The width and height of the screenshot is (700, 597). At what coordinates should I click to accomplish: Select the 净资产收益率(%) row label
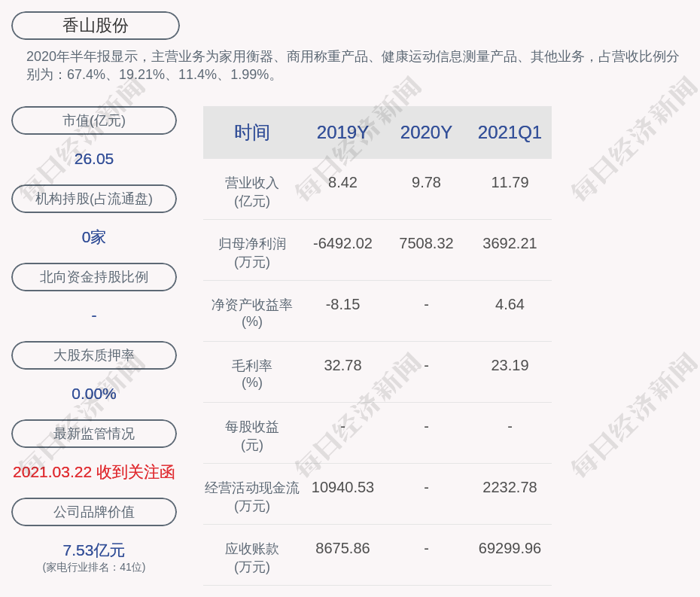251,312
